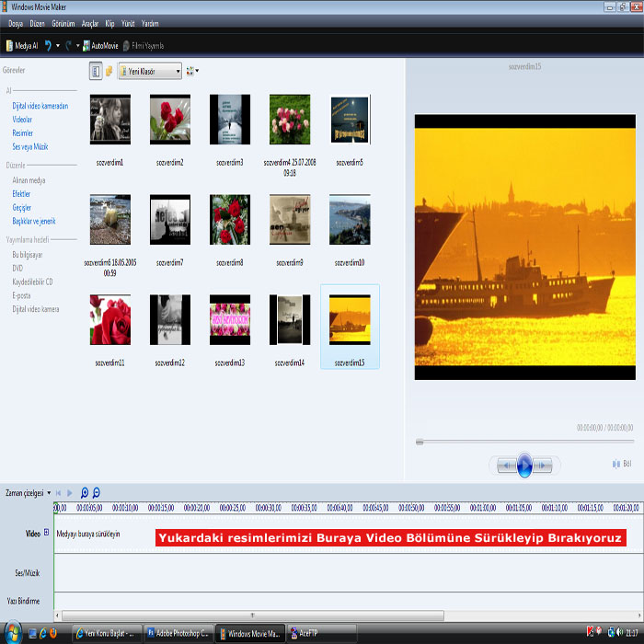The image size is (644, 644).
Task: Click the Böl split button
Action: pos(622,464)
